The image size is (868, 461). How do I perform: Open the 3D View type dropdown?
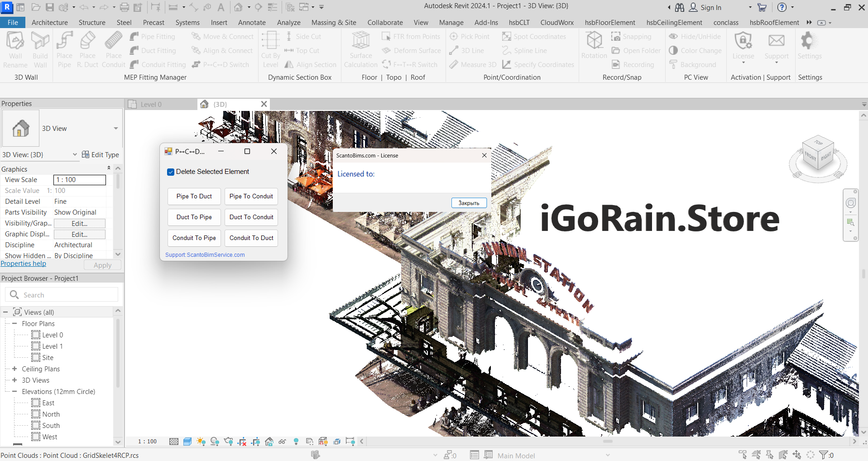[116, 129]
